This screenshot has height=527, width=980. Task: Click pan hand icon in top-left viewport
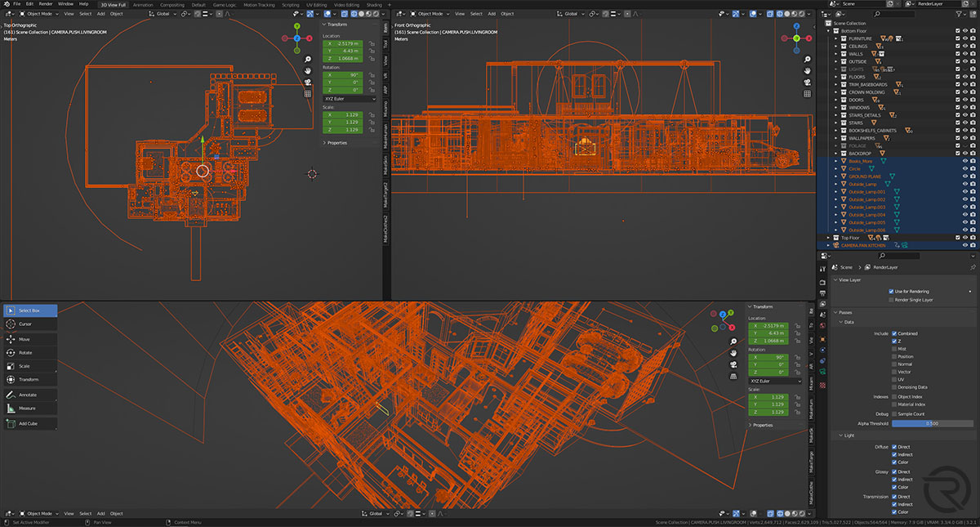pyautogui.click(x=308, y=71)
